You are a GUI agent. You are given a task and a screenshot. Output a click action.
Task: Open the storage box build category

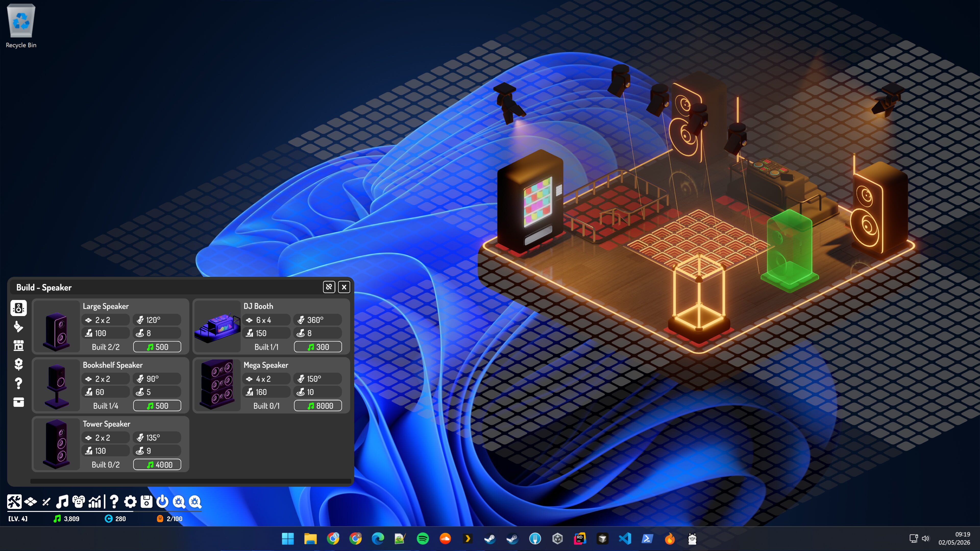pos(18,402)
